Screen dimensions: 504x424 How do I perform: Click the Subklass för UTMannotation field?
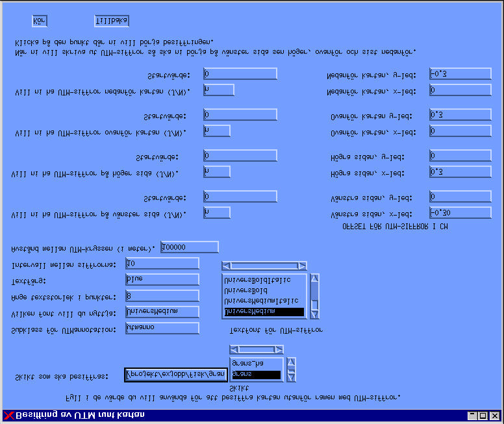point(162,328)
